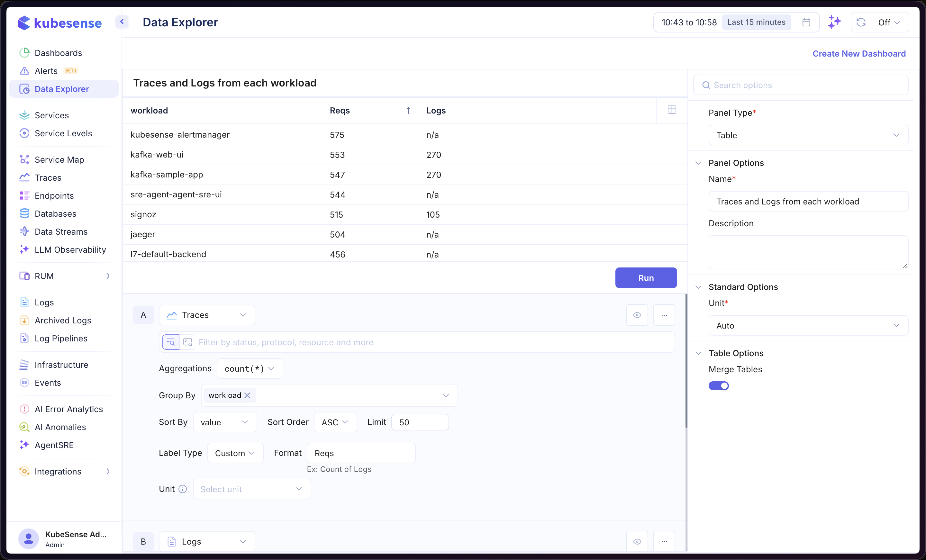Screen dimensions: 926x560
Task: Click the Run button
Action: pyautogui.click(x=646, y=278)
